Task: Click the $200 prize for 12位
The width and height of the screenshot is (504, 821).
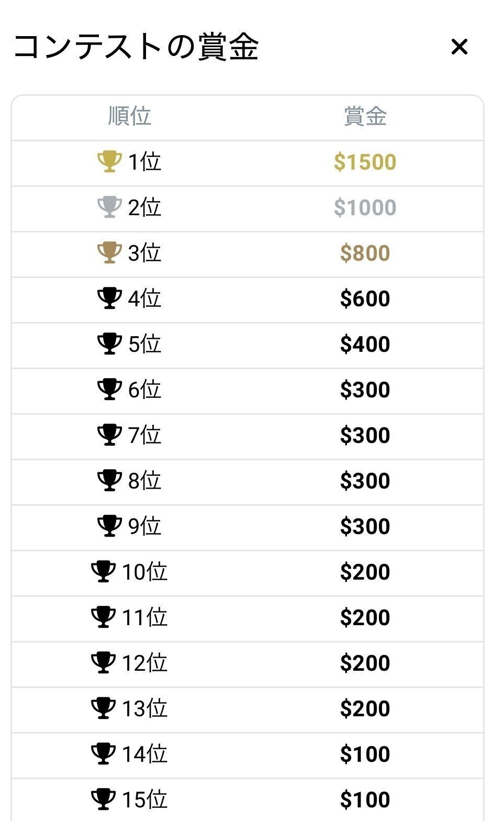Action: coord(365,663)
